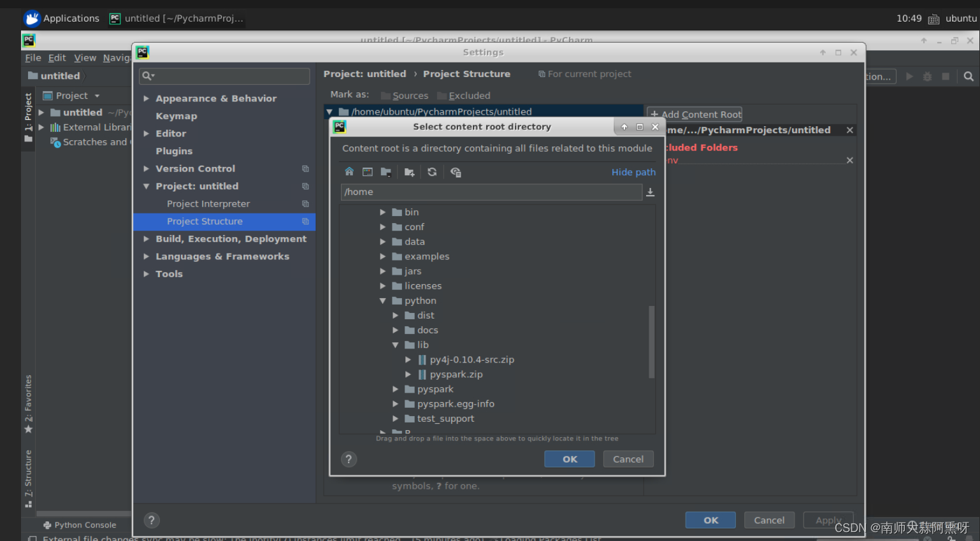The image size is (980, 541).
Task: Click OK in Select content root dialog
Action: pos(570,459)
